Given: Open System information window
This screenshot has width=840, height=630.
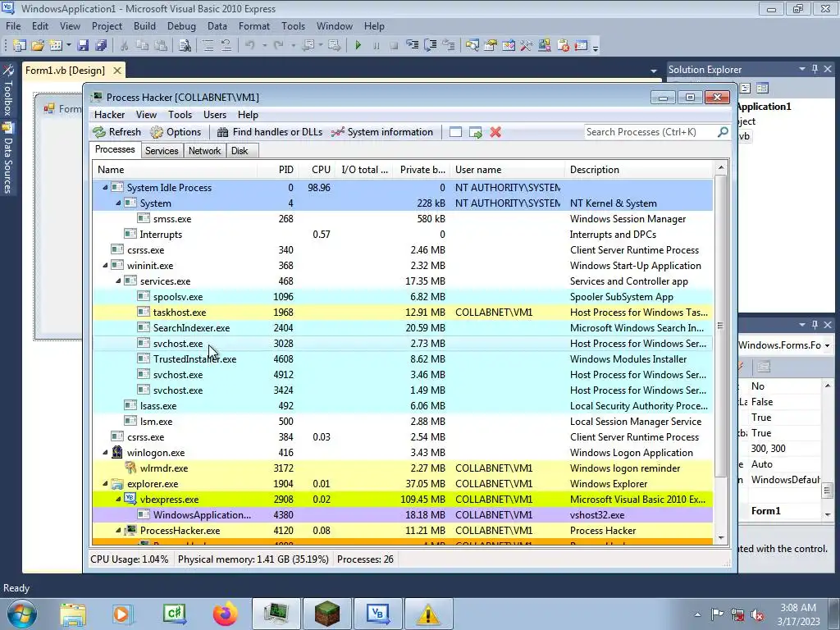Looking at the screenshot, I should point(382,132).
